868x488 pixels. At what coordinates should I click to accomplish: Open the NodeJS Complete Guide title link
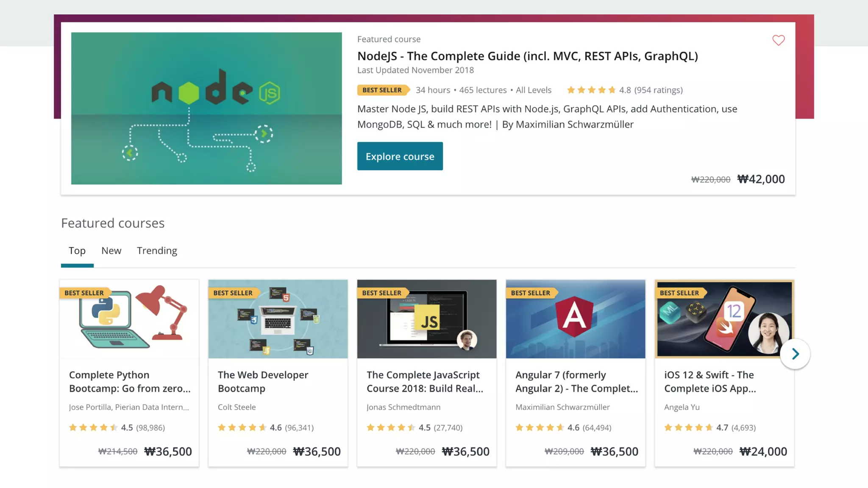click(527, 56)
